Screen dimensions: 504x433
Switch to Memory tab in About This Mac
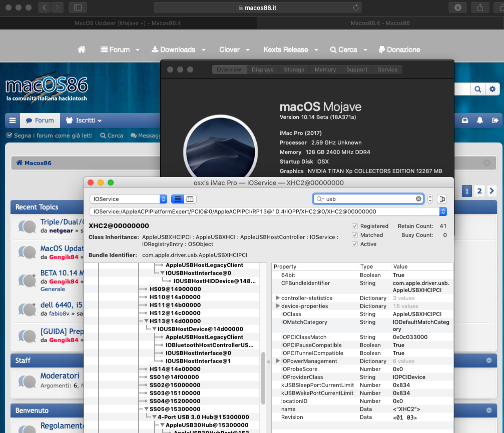(x=325, y=69)
